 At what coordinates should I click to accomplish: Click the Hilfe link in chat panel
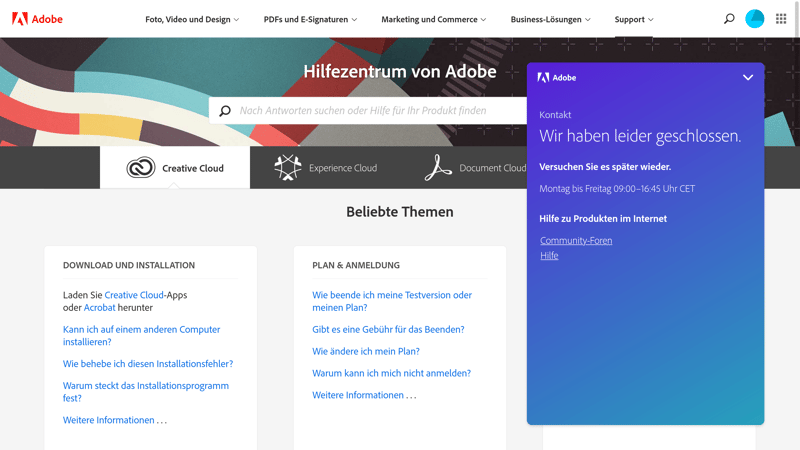[549, 256]
